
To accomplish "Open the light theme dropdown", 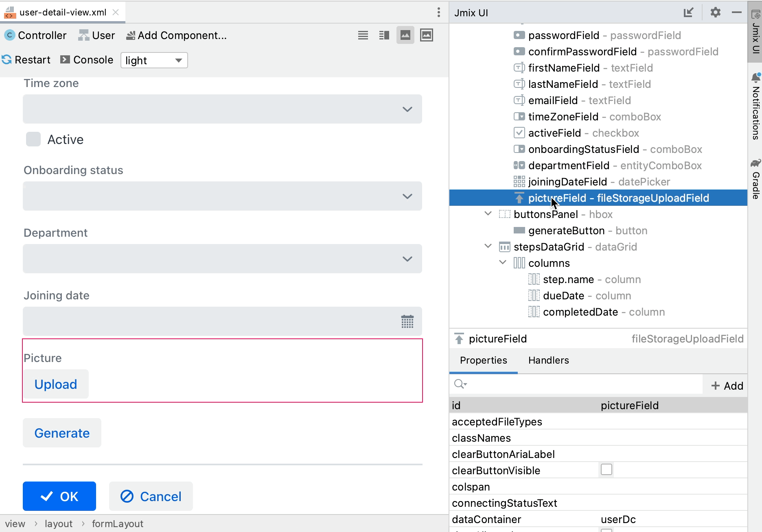I will point(154,60).
